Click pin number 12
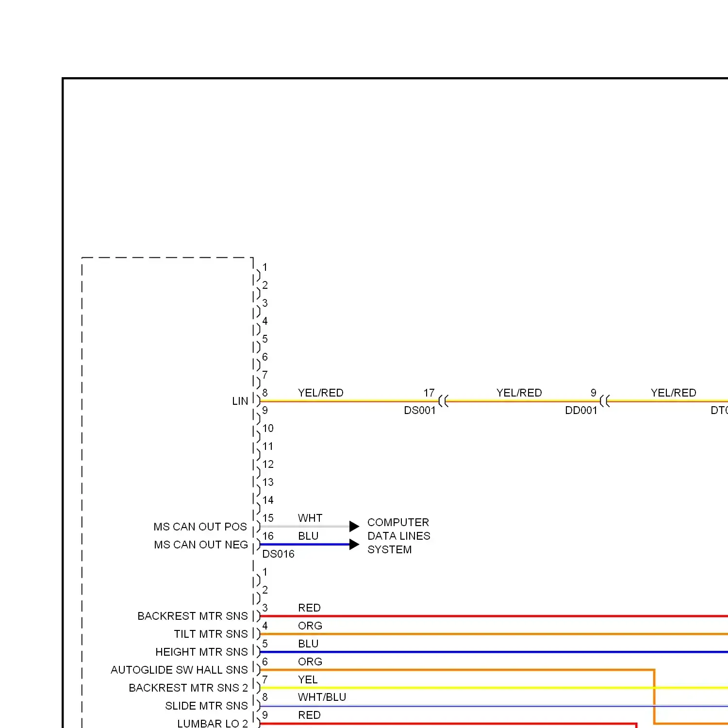The width and height of the screenshot is (728, 728). pyautogui.click(x=268, y=464)
